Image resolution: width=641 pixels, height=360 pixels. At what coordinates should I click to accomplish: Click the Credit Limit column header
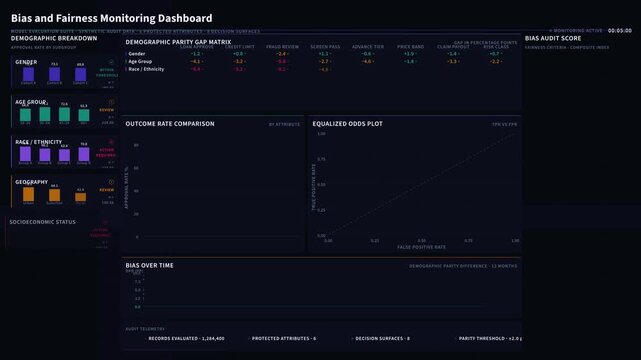tap(240, 47)
